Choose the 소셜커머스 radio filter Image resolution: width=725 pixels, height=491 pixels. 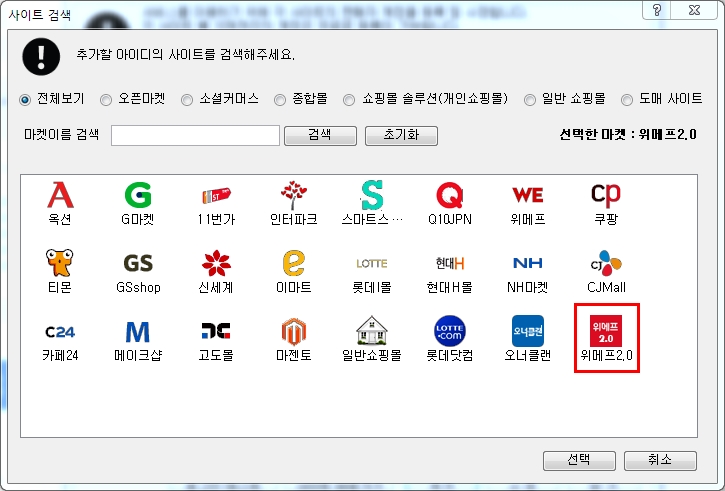tap(194, 100)
